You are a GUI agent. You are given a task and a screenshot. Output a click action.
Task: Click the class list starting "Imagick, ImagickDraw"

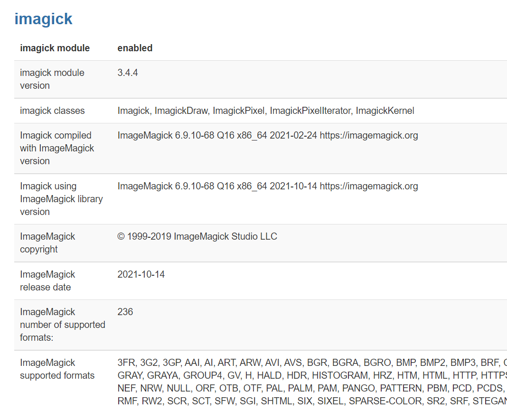coord(266,111)
